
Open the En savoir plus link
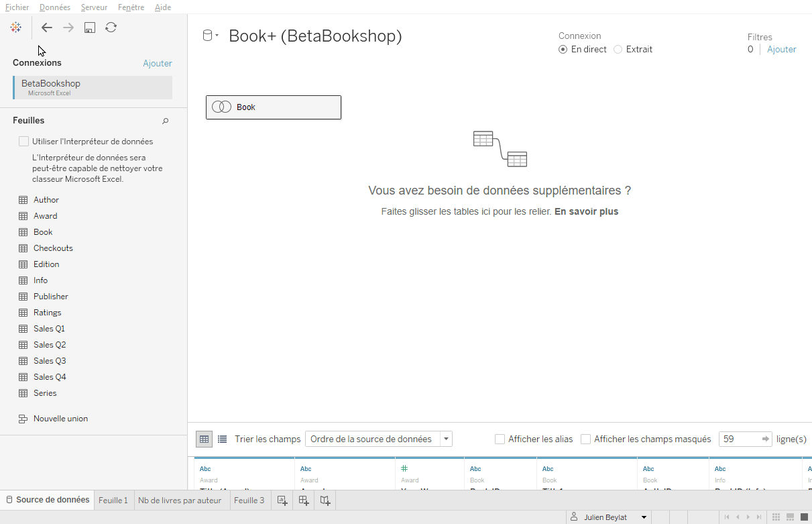[586, 211]
